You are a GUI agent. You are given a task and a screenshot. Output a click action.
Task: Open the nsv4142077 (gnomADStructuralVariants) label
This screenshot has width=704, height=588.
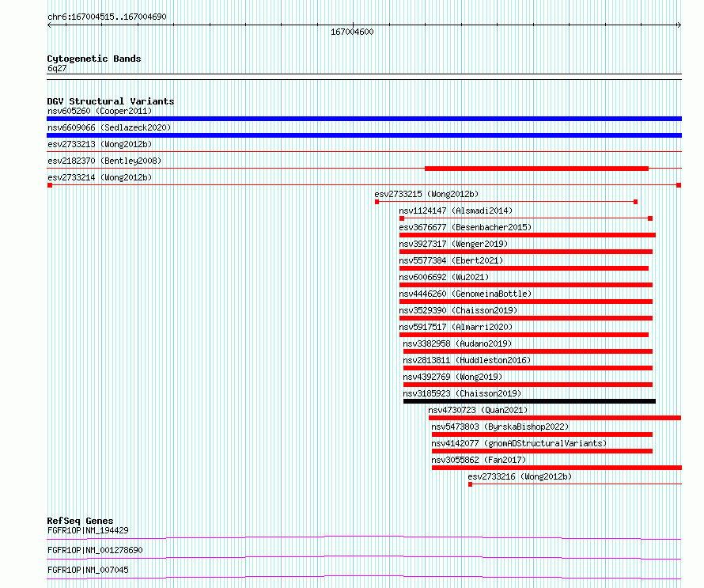[x=519, y=443]
